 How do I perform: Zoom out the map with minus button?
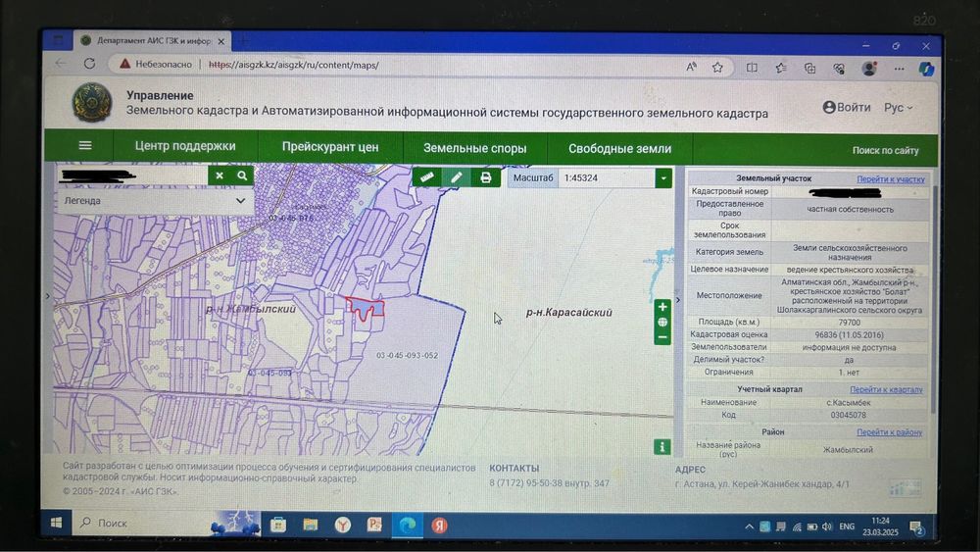point(662,337)
